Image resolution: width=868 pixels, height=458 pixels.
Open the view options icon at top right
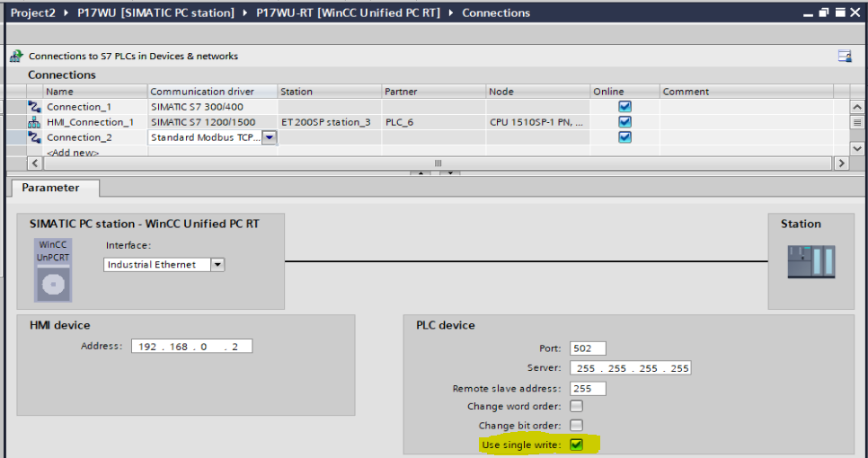[x=845, y=56]
